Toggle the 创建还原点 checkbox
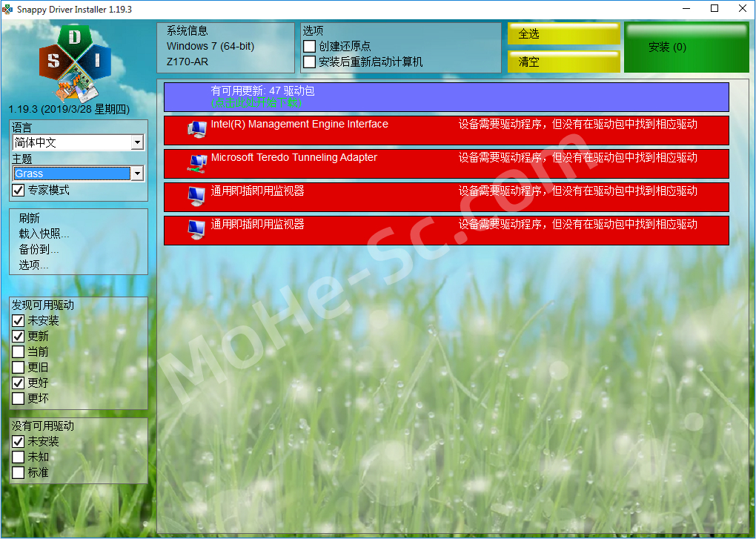Image resolution: width=756 pixels, height=539 pixels. 310,46
